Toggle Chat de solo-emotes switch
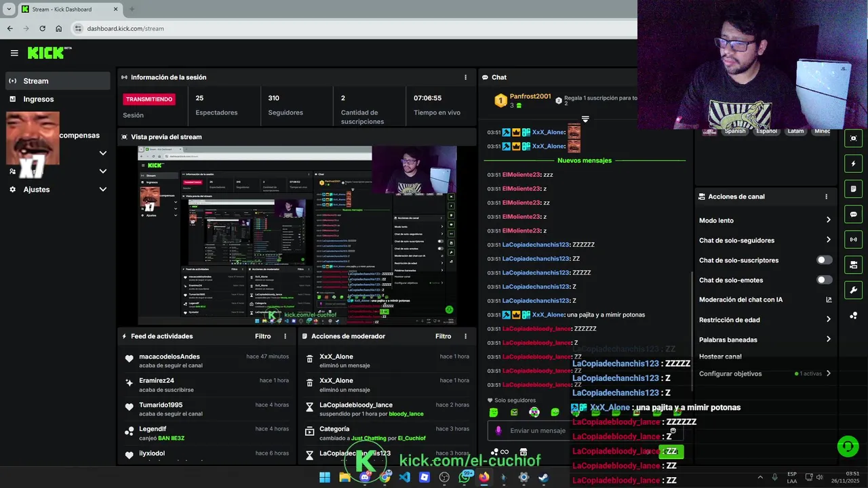The height and width of the screenshot is (488, 868). tap(825, 280)
